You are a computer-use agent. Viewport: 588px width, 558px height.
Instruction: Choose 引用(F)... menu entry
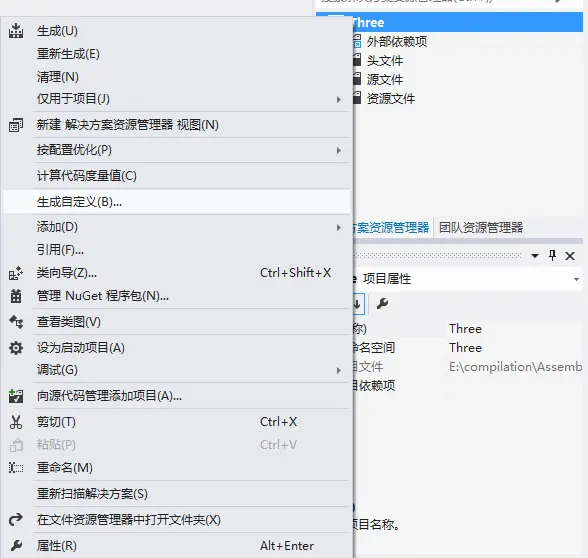(x=176, y=250)
